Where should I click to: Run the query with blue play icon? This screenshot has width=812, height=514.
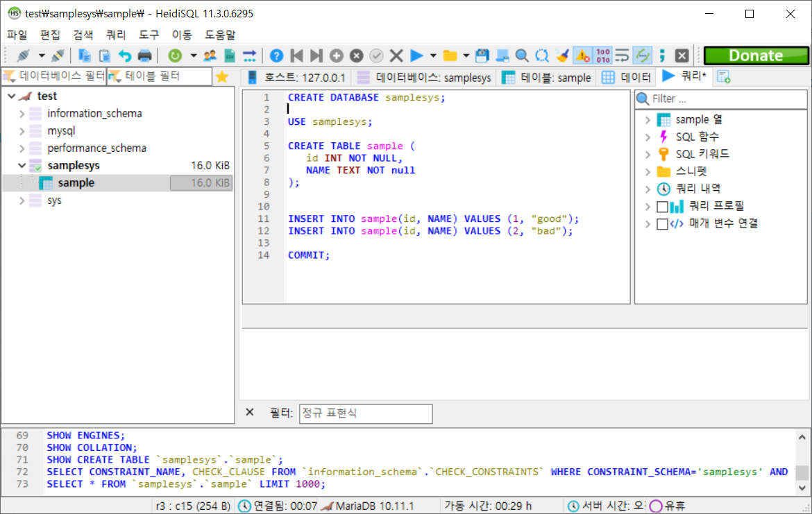(x=416, y=55)
